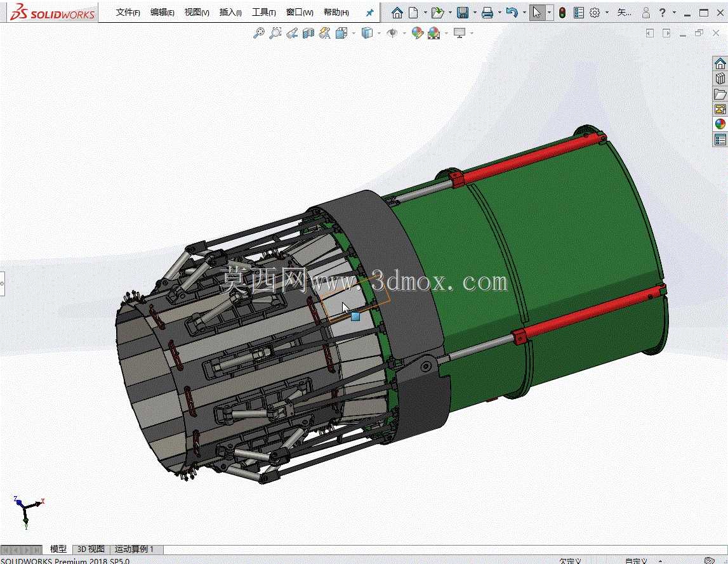Switch to the 3D 视图 tab
Viewport: 728px width, 564px height.
click(x=90, y=549)
